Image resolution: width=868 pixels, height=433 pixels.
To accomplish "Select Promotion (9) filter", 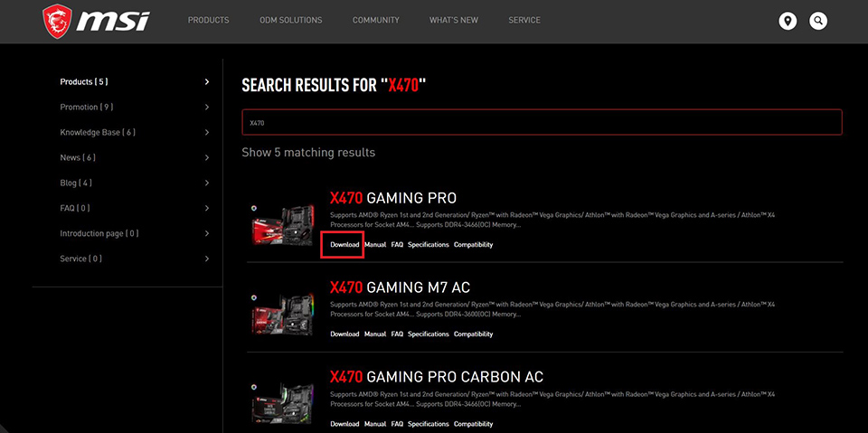I will pos(87,107).
